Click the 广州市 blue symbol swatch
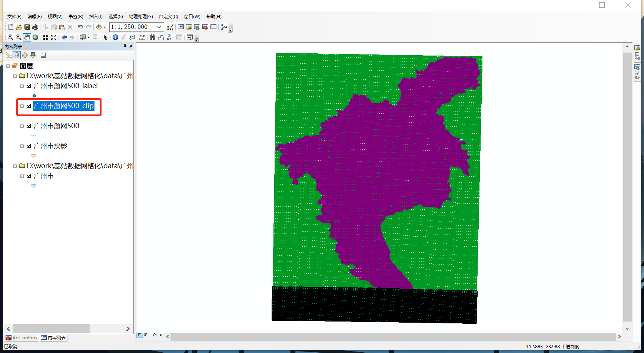Screen dimensions: 644x353 (x=33, y=186)
